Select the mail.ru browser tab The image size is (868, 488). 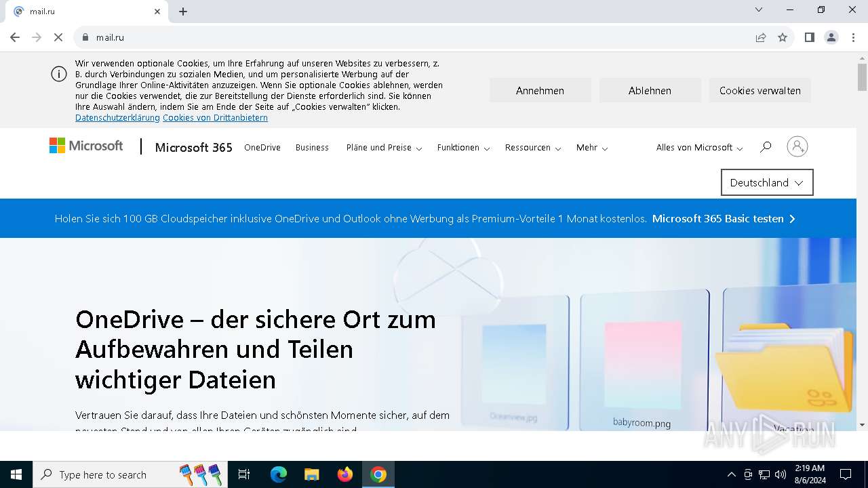[88, 12]
